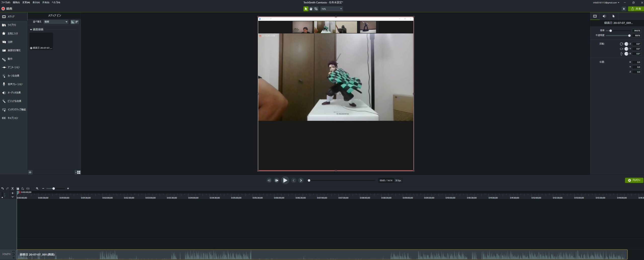Adjust the 不透明度 opacity slider

click(629, 36)
